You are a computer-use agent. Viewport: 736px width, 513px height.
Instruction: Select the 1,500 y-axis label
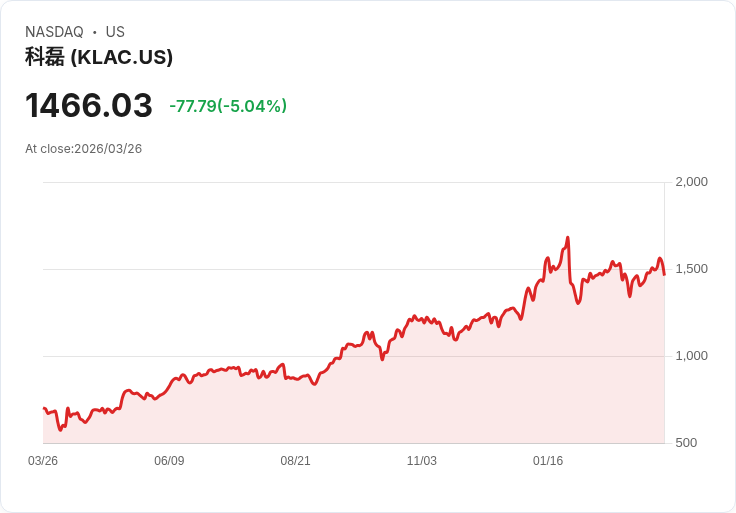tap(691, 269)
